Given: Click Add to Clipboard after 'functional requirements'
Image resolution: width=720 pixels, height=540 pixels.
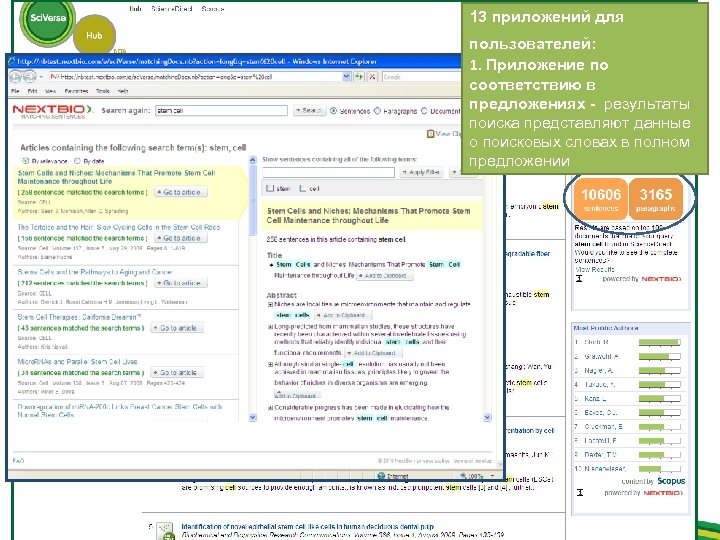Looking at the screenshot, I should click(373, 353).
